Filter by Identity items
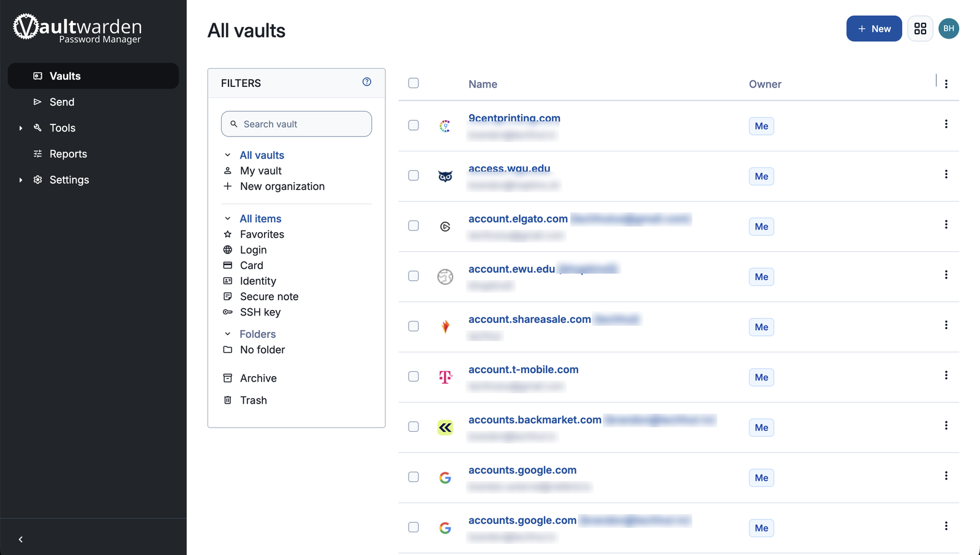The image size is (980, 555). tap(258, 281)
